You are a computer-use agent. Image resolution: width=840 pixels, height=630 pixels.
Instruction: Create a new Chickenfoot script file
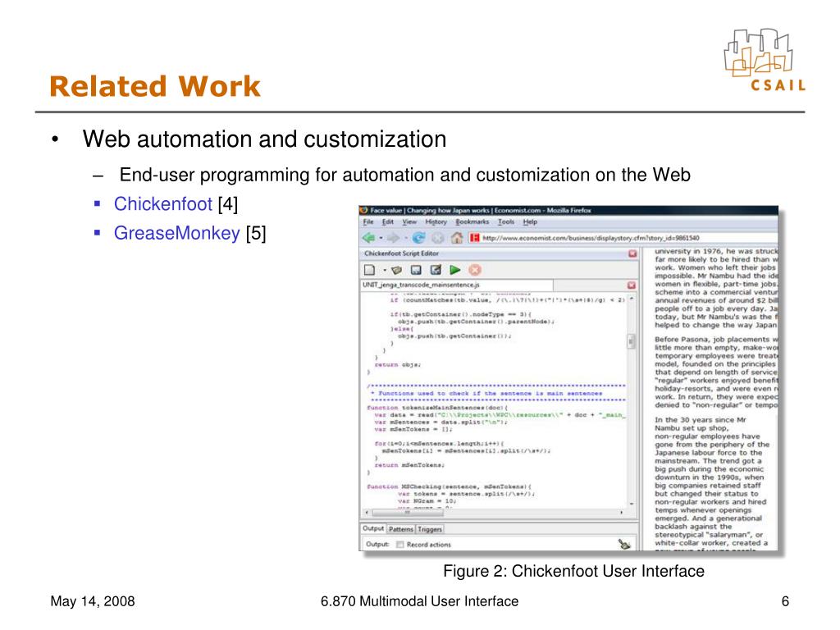pos(369,269)
